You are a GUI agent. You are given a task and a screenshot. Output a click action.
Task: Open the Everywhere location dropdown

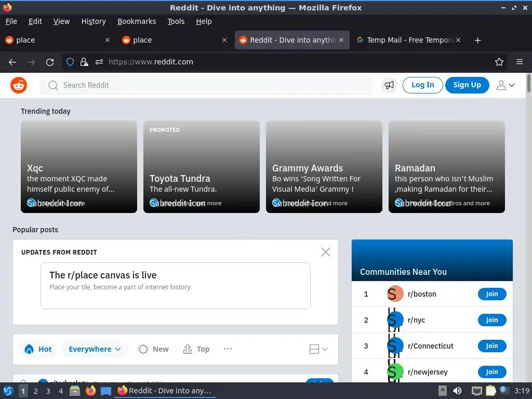pos(95,349)
